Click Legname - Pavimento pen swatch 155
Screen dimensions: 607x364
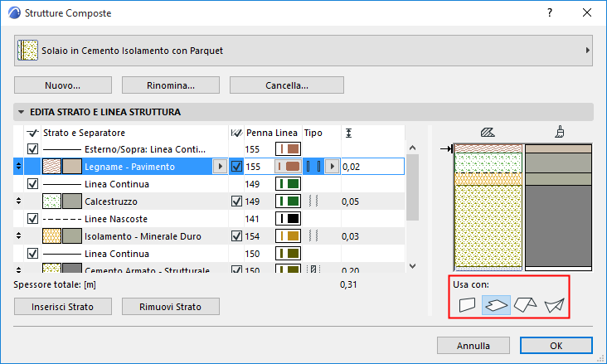tap(288, 167)
